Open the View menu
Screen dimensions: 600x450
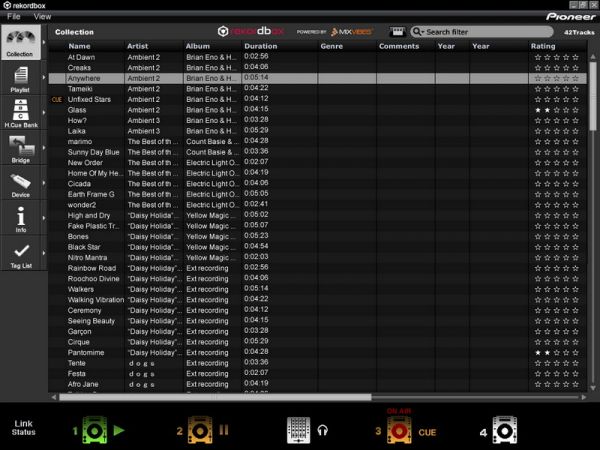42,16
